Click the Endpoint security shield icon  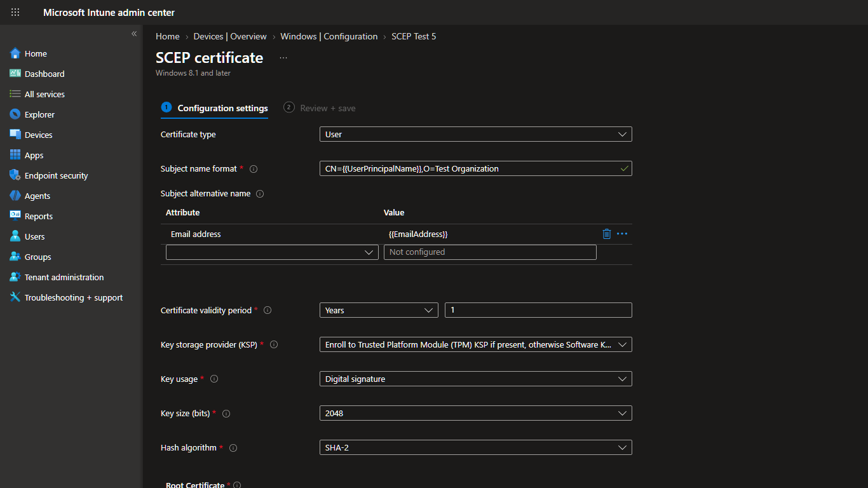coord(15,175)
